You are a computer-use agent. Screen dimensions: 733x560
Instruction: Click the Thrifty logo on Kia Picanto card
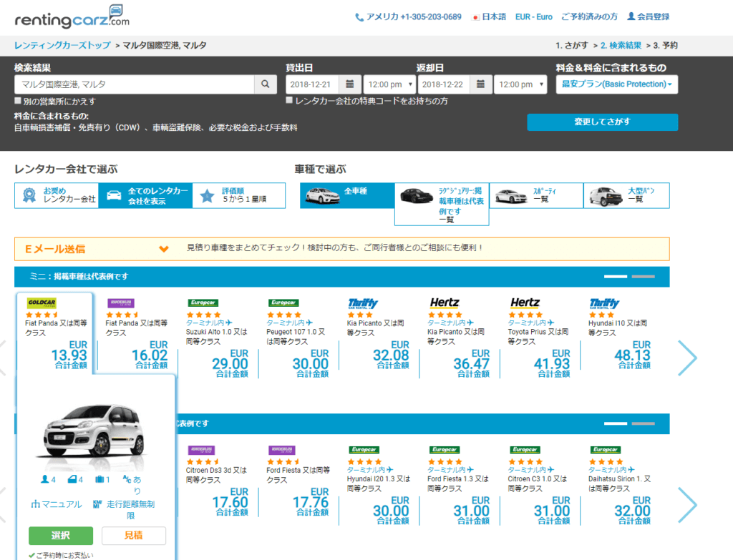click(x=363, y=303)
